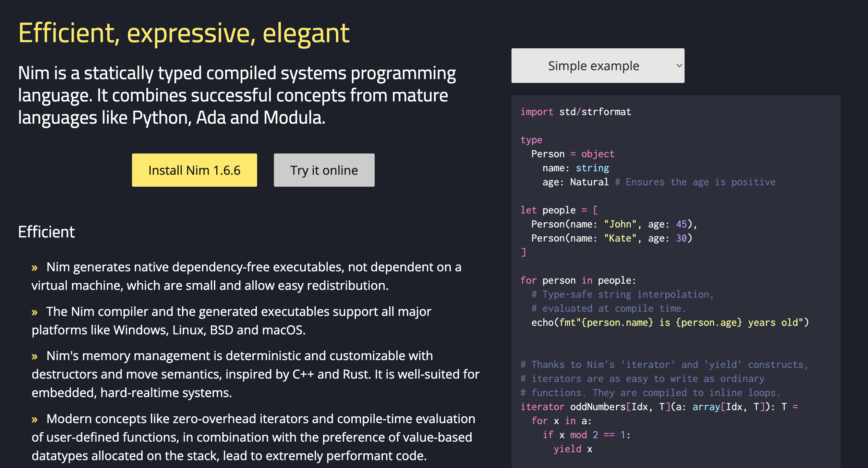Click bullet marker before 'The Nim compiler'

pos(34,312)
